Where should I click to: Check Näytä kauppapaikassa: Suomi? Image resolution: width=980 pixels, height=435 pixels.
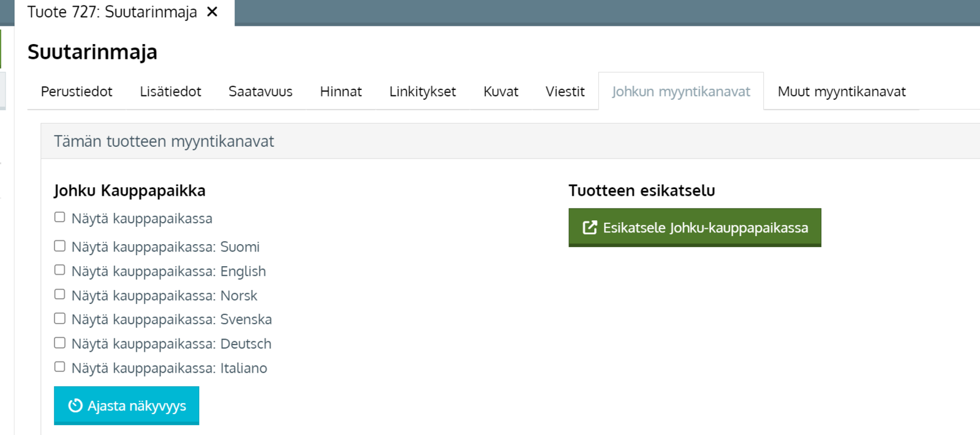coord(59,246)
